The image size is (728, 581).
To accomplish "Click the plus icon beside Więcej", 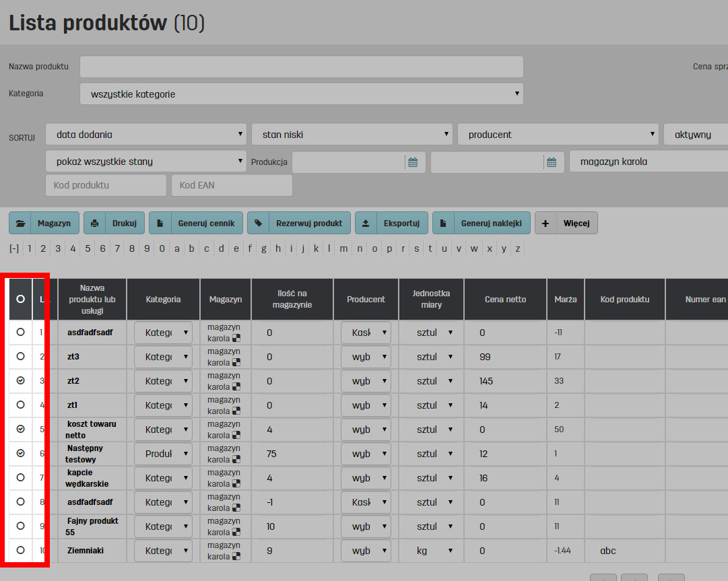I will [x=545, y=223].
